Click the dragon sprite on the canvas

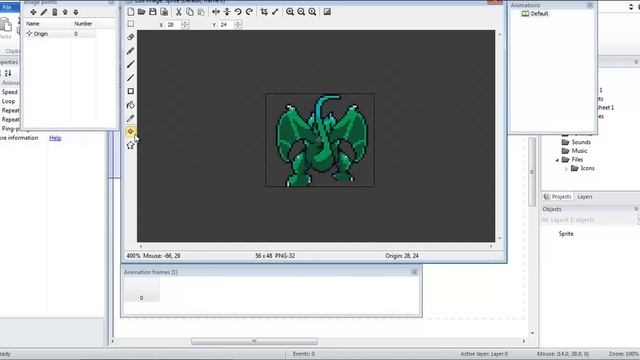pos(320,140)
